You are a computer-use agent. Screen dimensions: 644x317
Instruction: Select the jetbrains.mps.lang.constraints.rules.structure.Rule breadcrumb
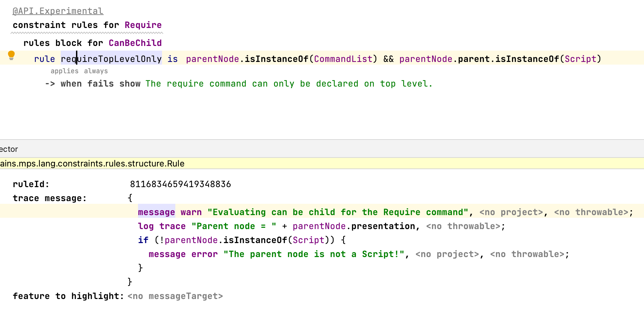tap(92, 163)
